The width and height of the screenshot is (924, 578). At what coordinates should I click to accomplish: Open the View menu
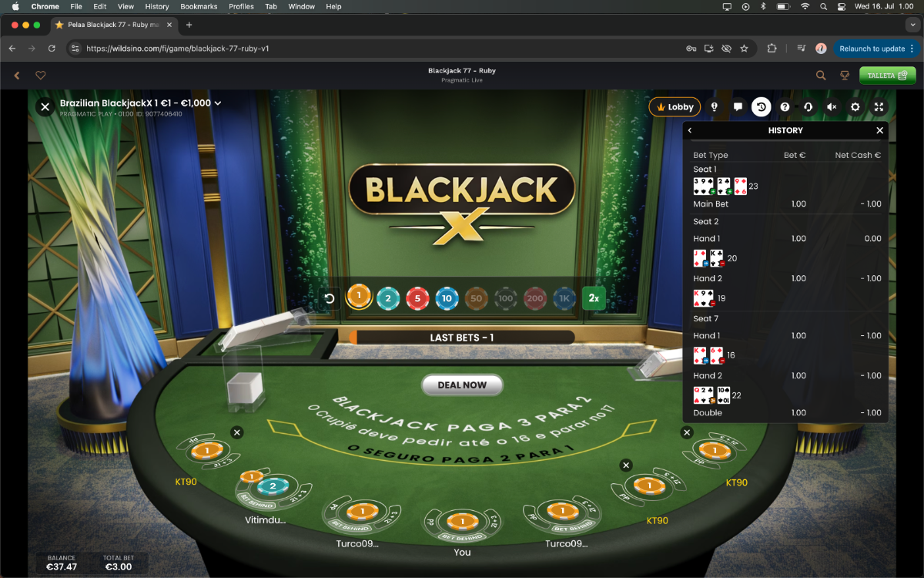[x=126, y=6]
